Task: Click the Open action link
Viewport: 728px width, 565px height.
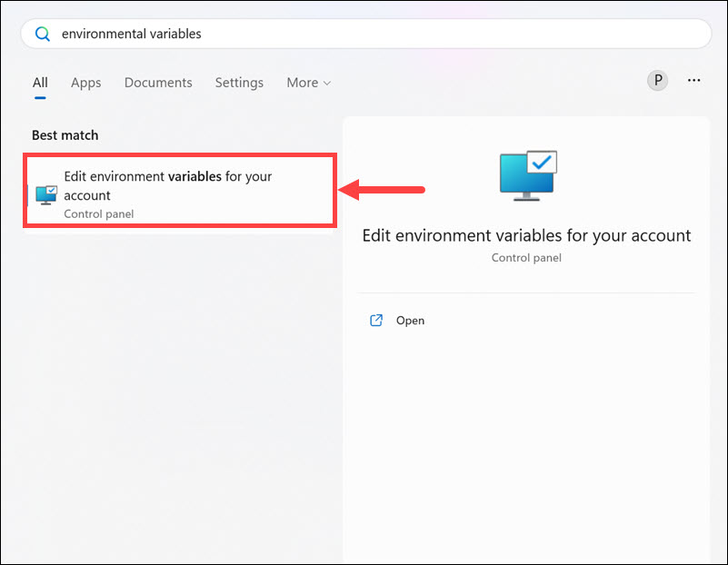Action: (x=410, y=321)
